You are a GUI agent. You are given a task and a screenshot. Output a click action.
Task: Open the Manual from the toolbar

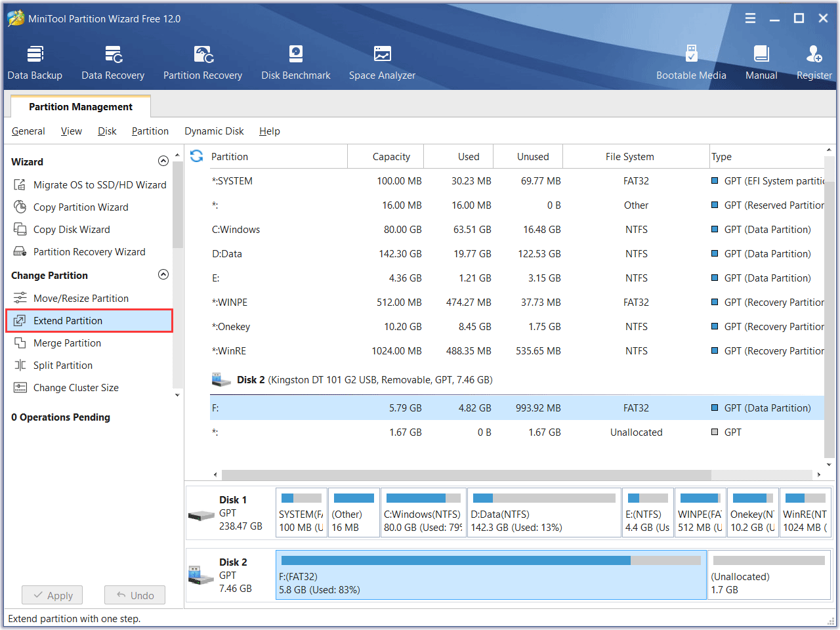click(x=761, y=63)
